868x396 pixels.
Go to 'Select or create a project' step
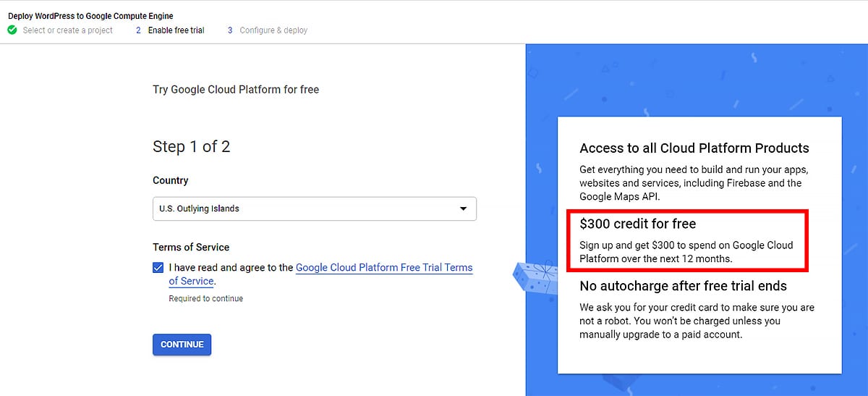click(x=68, y=30)
